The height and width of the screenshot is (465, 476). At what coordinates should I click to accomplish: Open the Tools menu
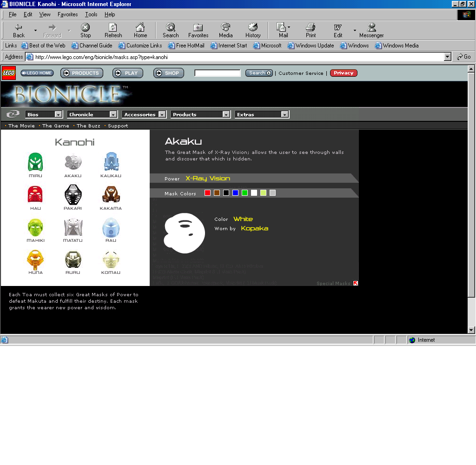(91, 14)
